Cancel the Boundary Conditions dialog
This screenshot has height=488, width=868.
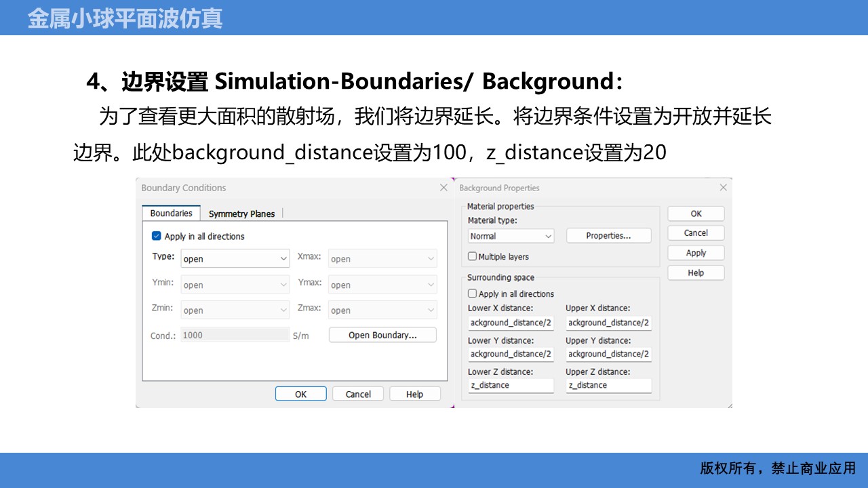pyautogui.click(x=358, y=394)
